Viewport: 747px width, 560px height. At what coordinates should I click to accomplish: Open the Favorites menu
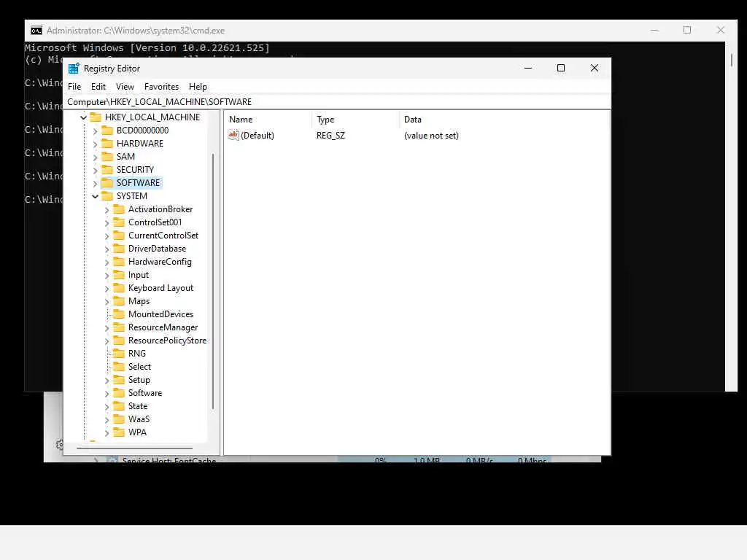coord(161,87)
